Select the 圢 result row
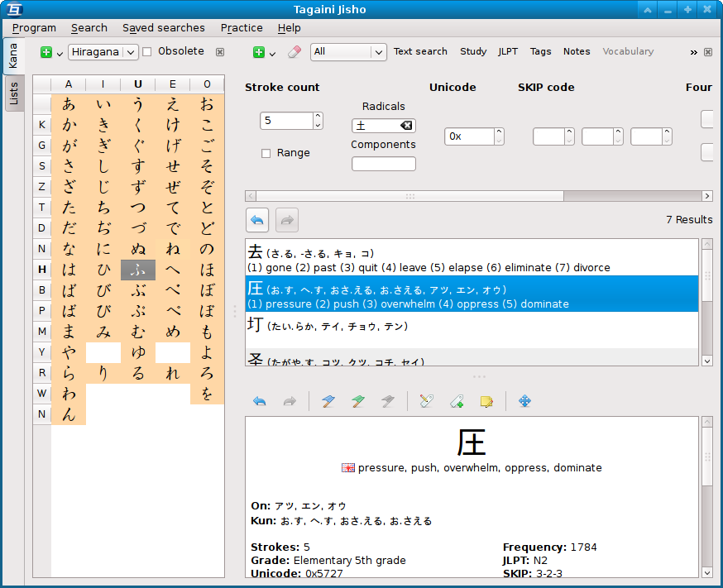The width and height of the screenshot is (723, 588). click(x=472, y=330)
